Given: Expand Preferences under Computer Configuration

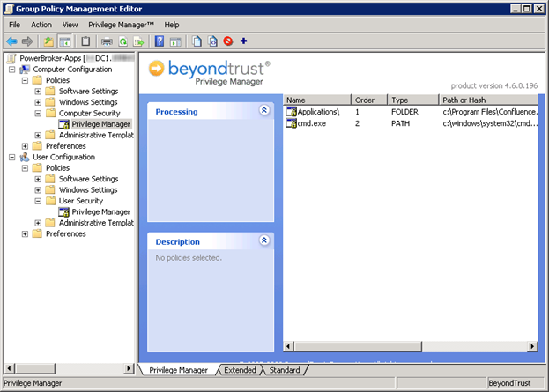Looking at the screenshot, I should [x=25, y=146].
